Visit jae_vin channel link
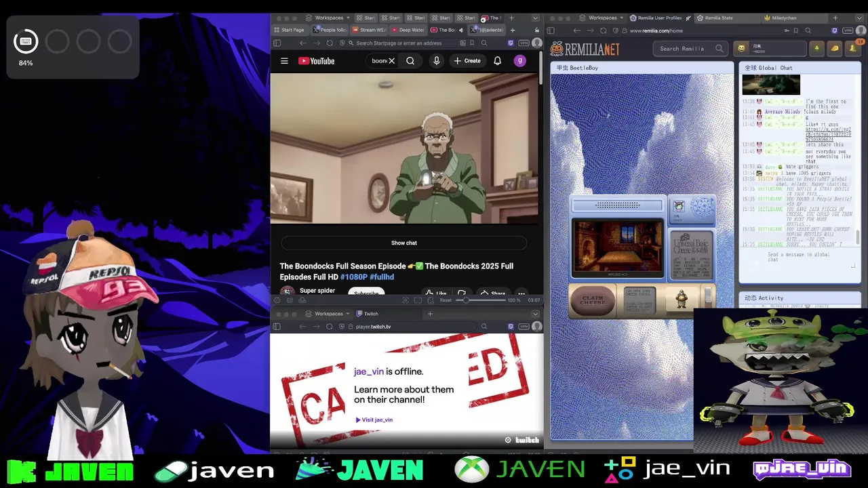Screen dimensions: 868x488 (374, 420)
